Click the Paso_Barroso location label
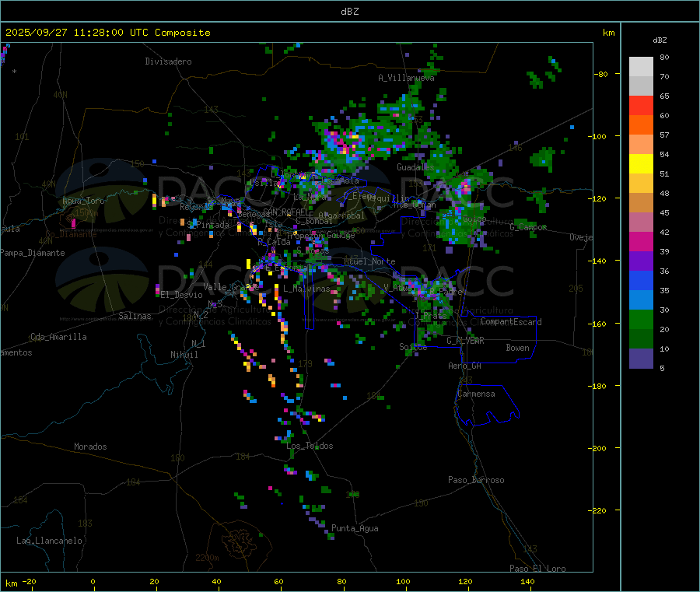The height and width of the screenshot is (592, 700). click(x=476, y=480)
